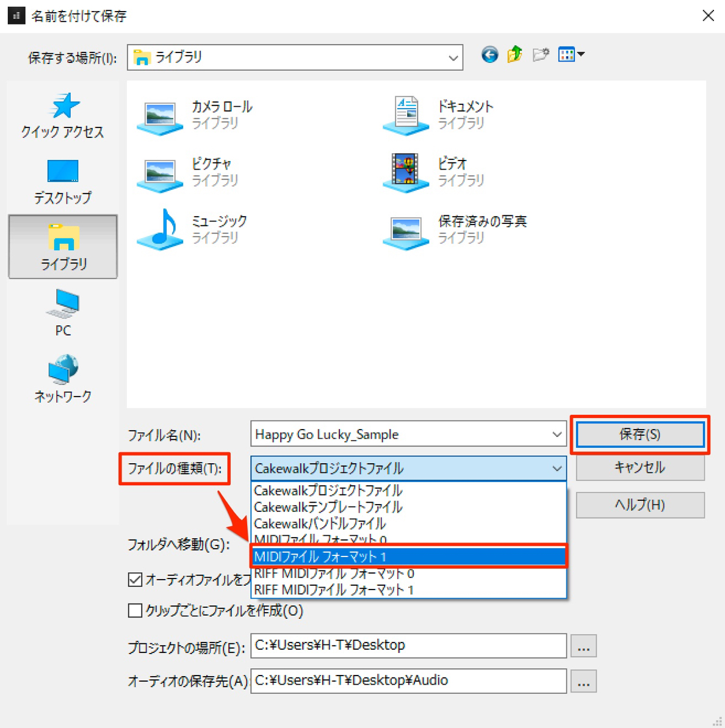Toggle the audio file checkbox
Viewport: 725px width, 728px height.
click(135, 580)
